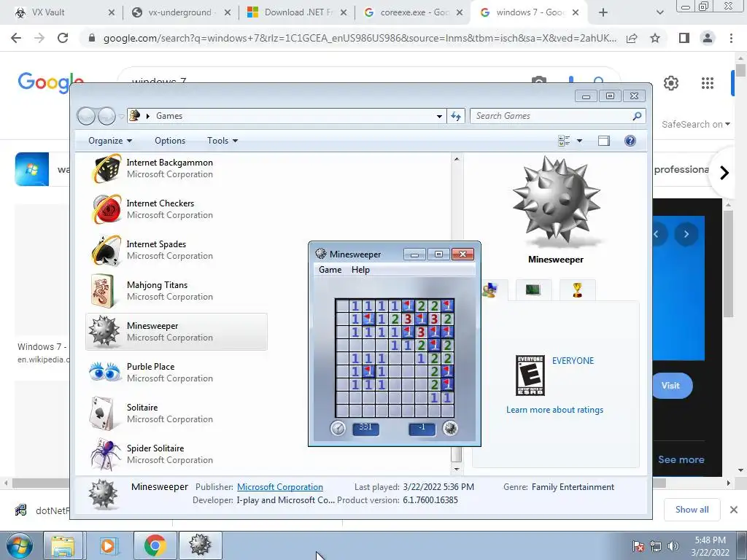This screenshot has width=747, height=560.
Task: Open a new Chrome tab
Action: click(x=603, y=12)
